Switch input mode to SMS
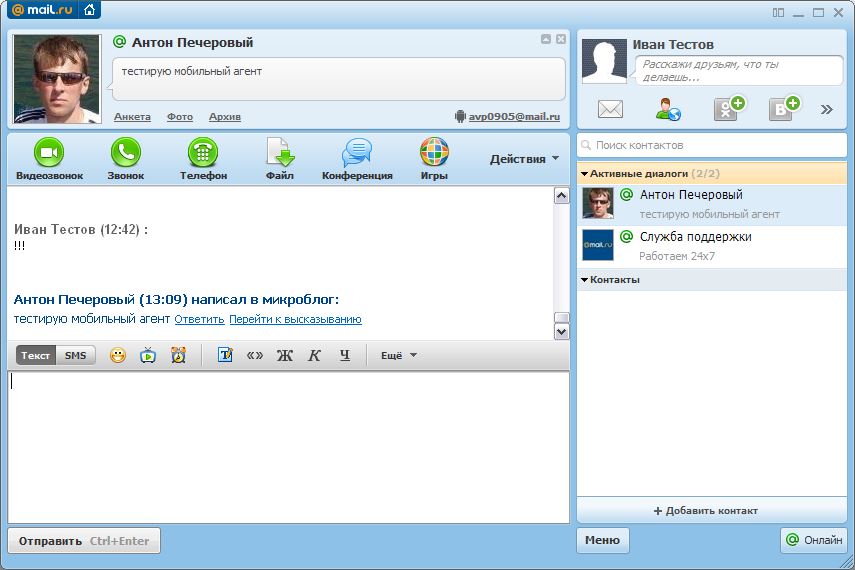 point(75,356)
